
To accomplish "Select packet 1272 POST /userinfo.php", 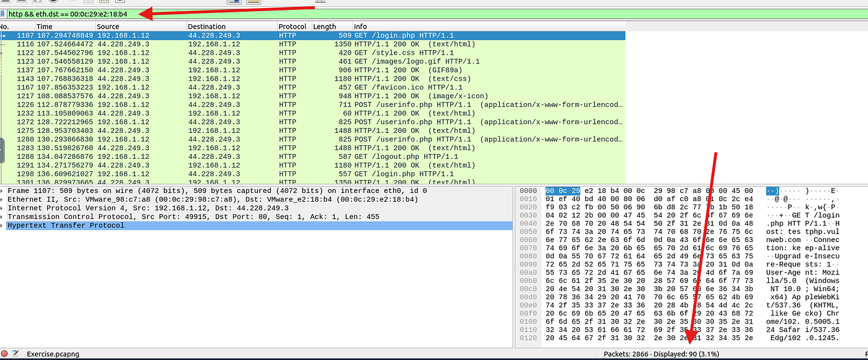I will pyautogui.click(x=312, y=122).
